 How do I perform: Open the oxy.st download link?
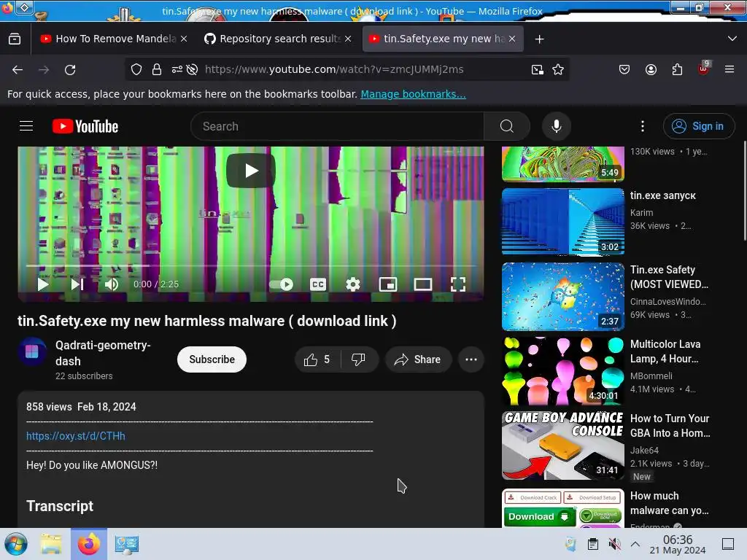(x=76, y=436)
